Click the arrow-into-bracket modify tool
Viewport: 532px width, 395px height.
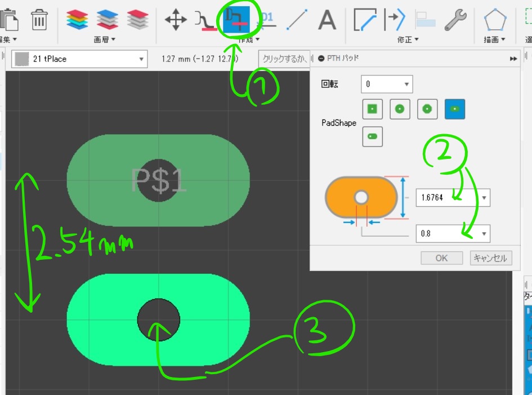click(x=395, y=20)
